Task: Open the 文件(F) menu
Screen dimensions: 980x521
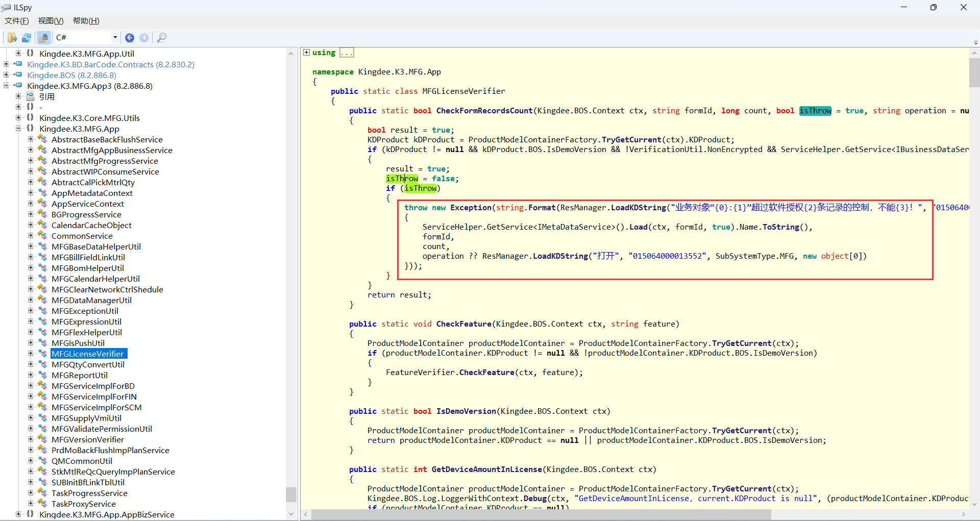Action: [17, 21]
